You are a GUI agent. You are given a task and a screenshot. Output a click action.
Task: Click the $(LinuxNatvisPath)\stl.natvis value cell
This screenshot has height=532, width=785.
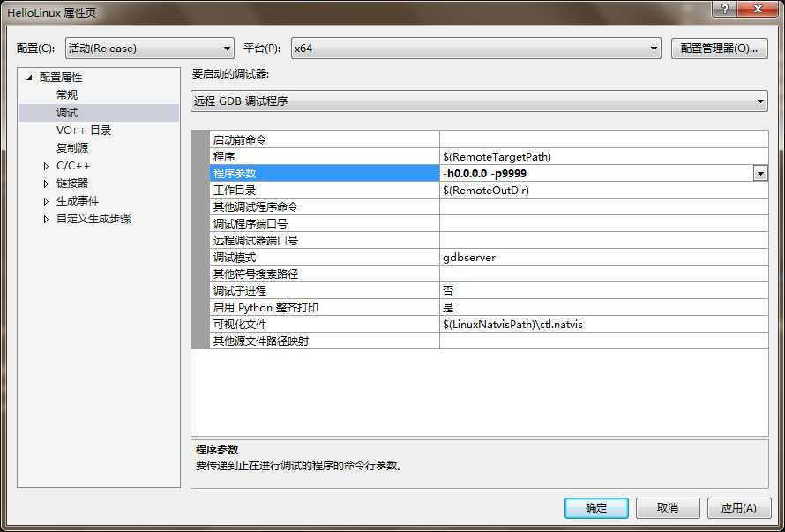tap(603, 325)
